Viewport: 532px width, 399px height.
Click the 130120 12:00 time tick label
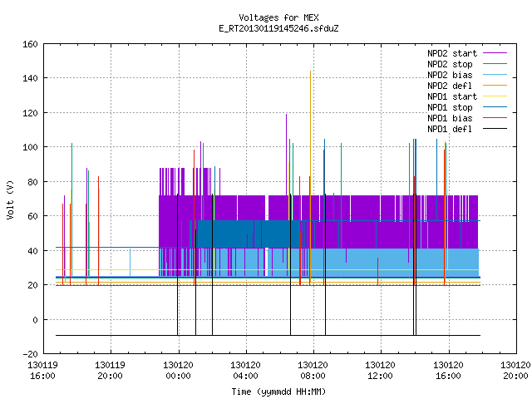[x=380, y=371]
